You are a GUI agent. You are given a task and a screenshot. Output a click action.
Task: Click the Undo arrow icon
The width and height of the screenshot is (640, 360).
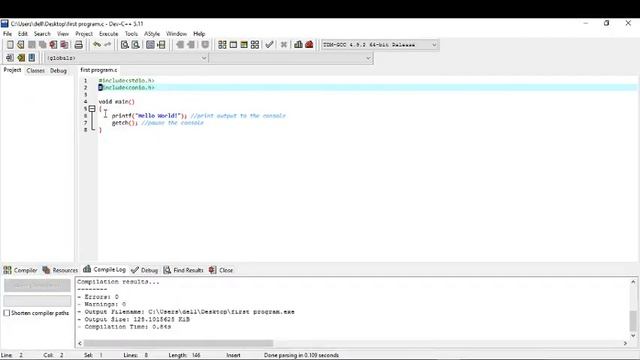tap(97, 45)
